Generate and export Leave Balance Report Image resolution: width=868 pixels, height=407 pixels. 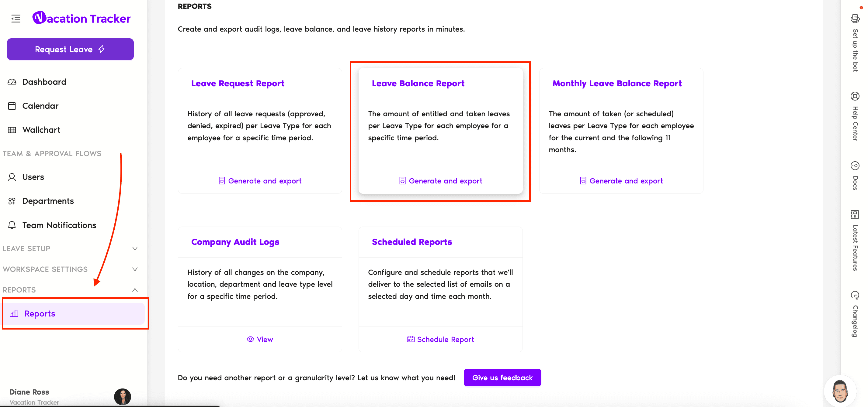pyautogui.click(x=440, y=181)
